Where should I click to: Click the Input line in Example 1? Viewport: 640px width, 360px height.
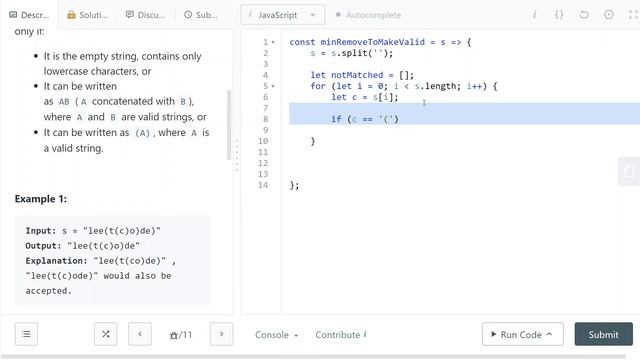(93, 231)
